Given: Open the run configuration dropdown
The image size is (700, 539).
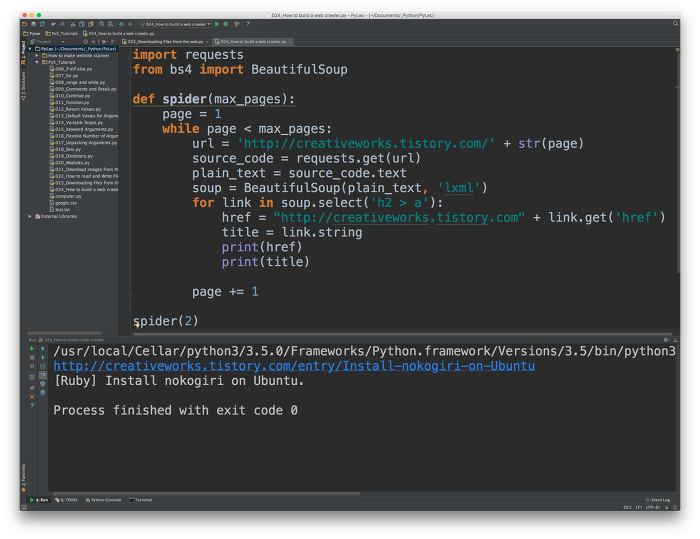Looking at the screenshot, I should (175, 24).
